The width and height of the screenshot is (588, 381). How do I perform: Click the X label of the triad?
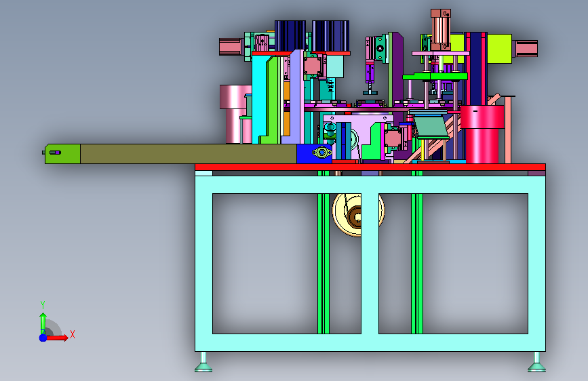(73, 334)
